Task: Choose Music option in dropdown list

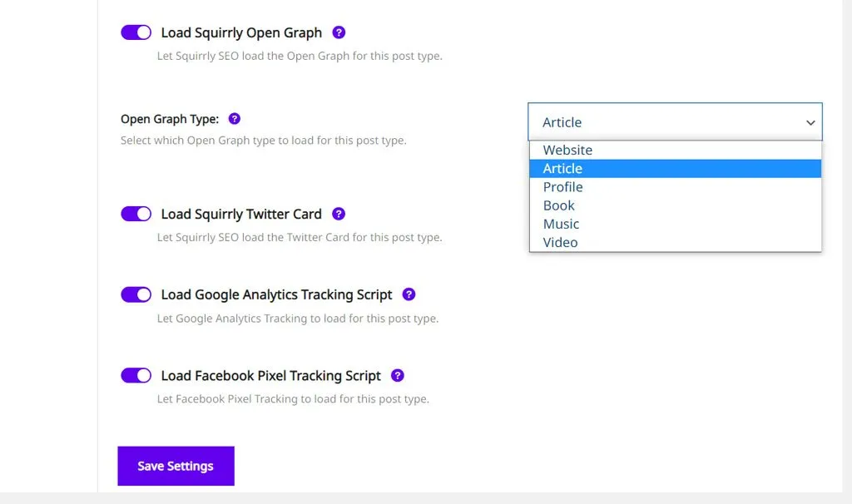Action: (x=675, y=224)
